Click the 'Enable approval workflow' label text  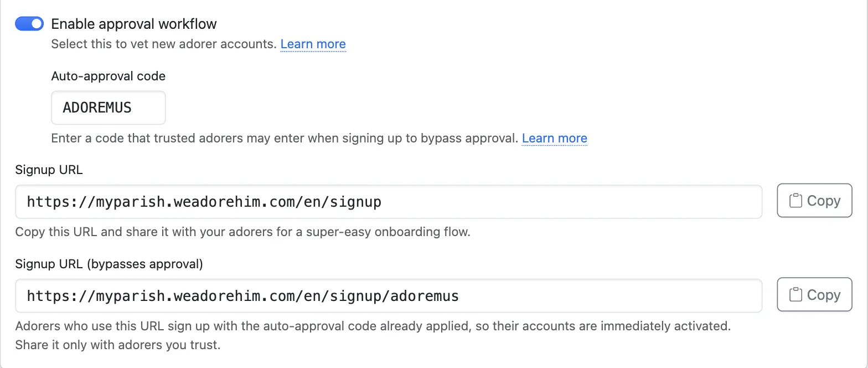[134, 24]
